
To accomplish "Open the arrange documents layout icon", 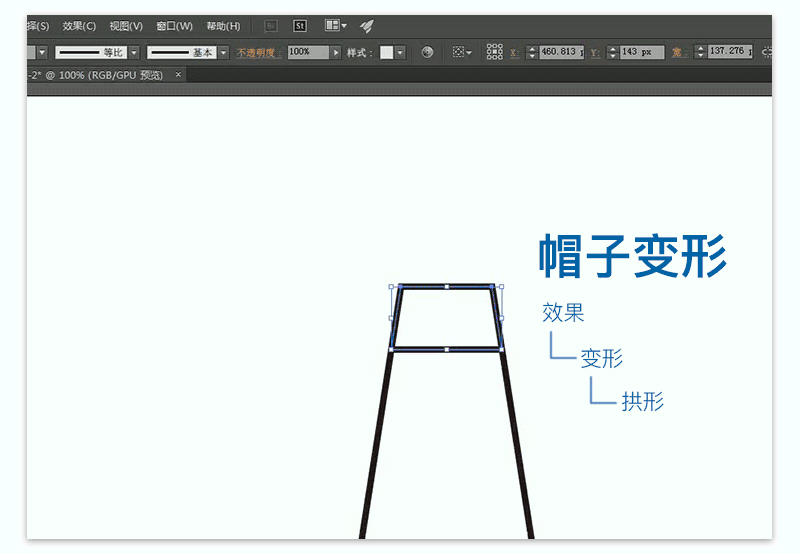I will point(335,25).
